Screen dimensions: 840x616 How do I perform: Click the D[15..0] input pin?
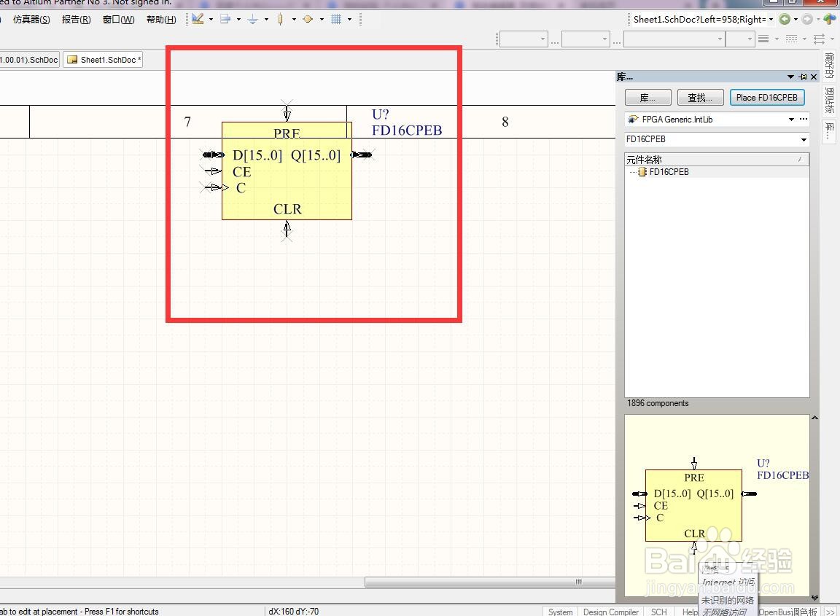[x=213, y=155]
